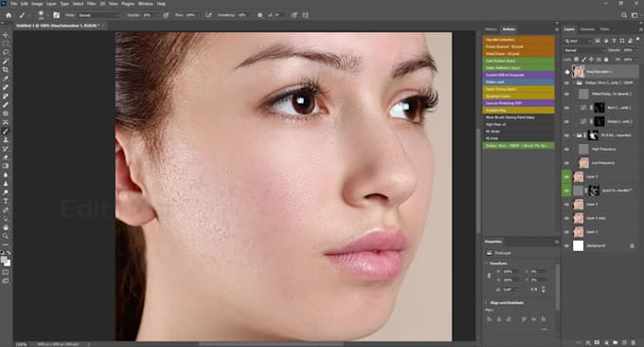Screen dimensions: 644x347
Task: Open the Window menu
Action: (146, 4)
